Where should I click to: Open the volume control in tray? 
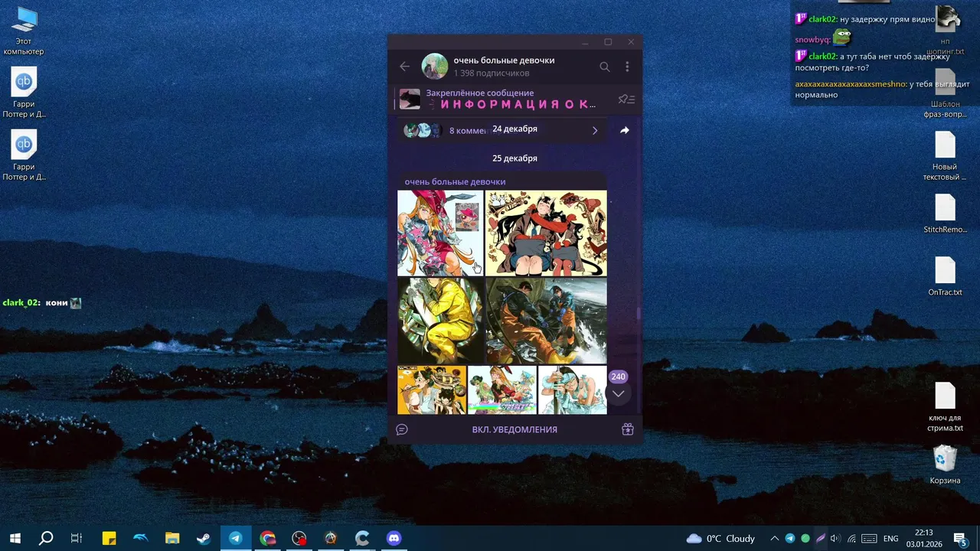(x=835, y=538)
